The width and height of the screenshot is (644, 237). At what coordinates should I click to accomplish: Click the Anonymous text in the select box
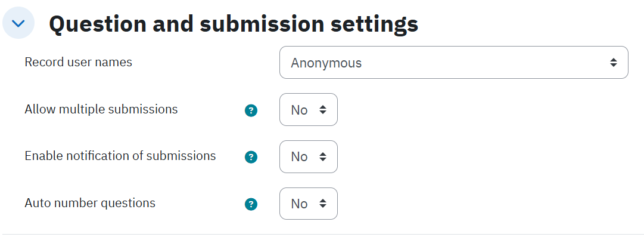[x=326, y=63]
